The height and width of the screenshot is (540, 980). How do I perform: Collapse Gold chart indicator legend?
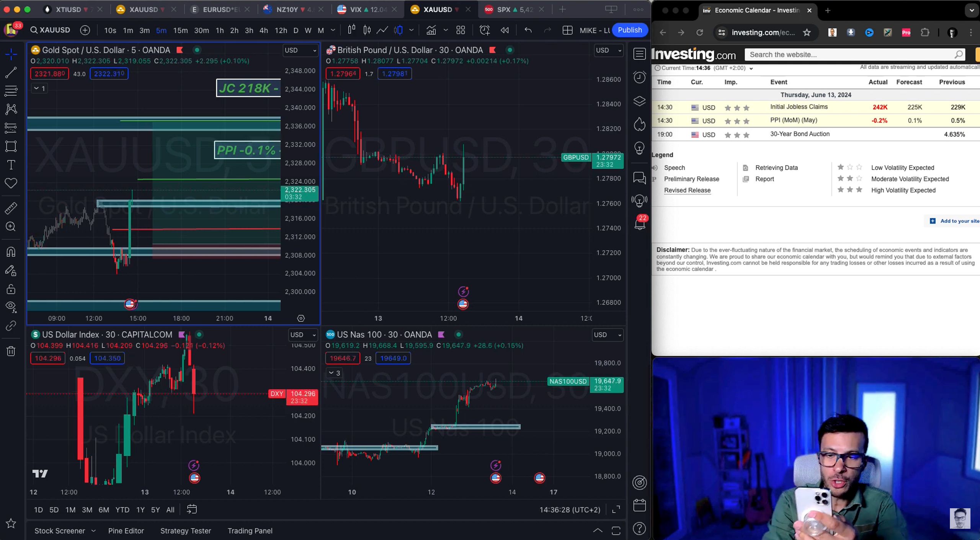tap(39, 88)
